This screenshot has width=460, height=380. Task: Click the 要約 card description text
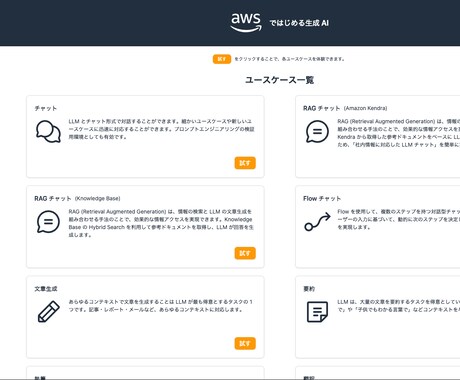[398, 306]
